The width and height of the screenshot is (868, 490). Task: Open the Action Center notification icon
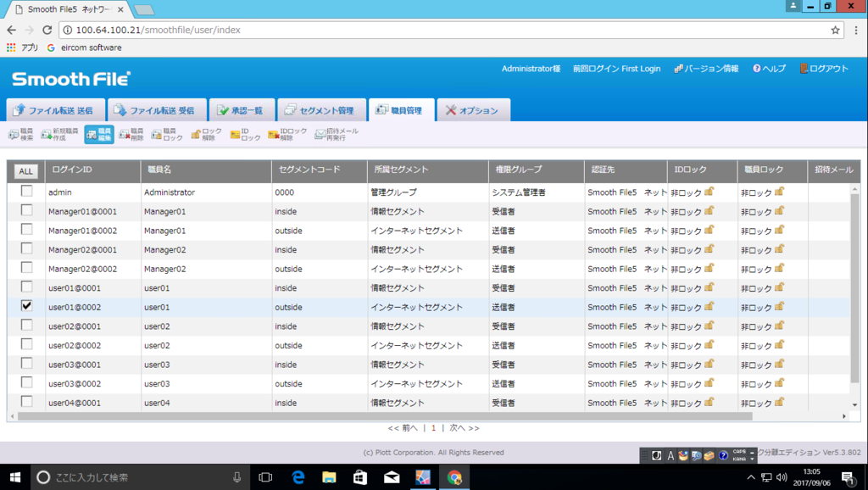848,477
